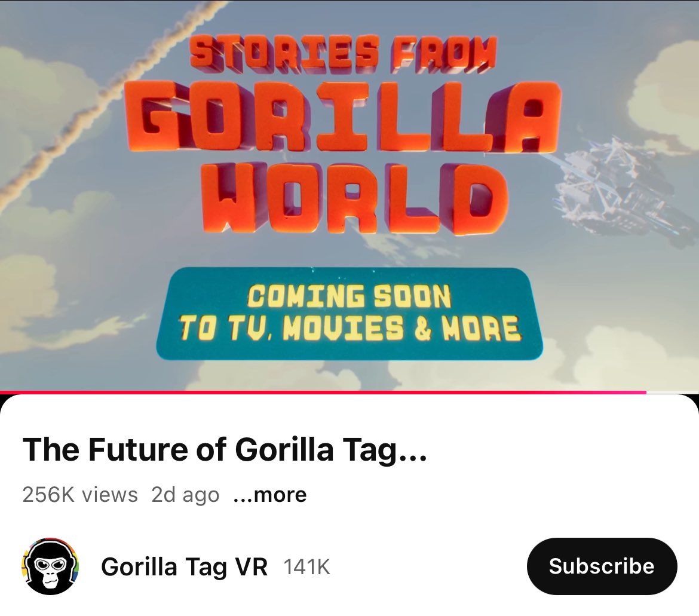Tap the To TV, Movies & More line
This screenshot has width=699, height=616.
(x=349, y=329)
